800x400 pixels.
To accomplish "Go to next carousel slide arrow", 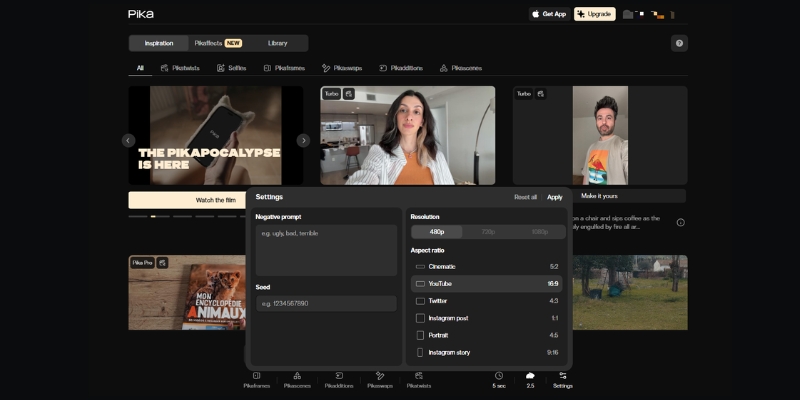I will click(303, 140).
